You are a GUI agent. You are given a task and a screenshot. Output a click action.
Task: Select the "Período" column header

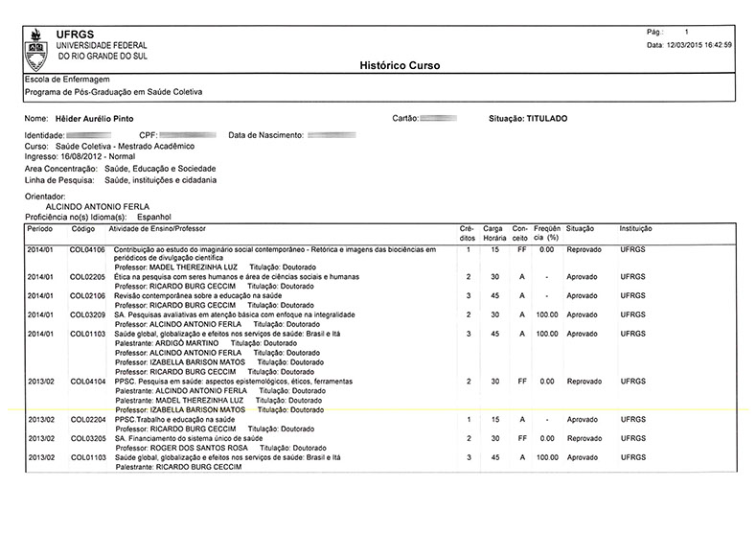tap(40, 229)
